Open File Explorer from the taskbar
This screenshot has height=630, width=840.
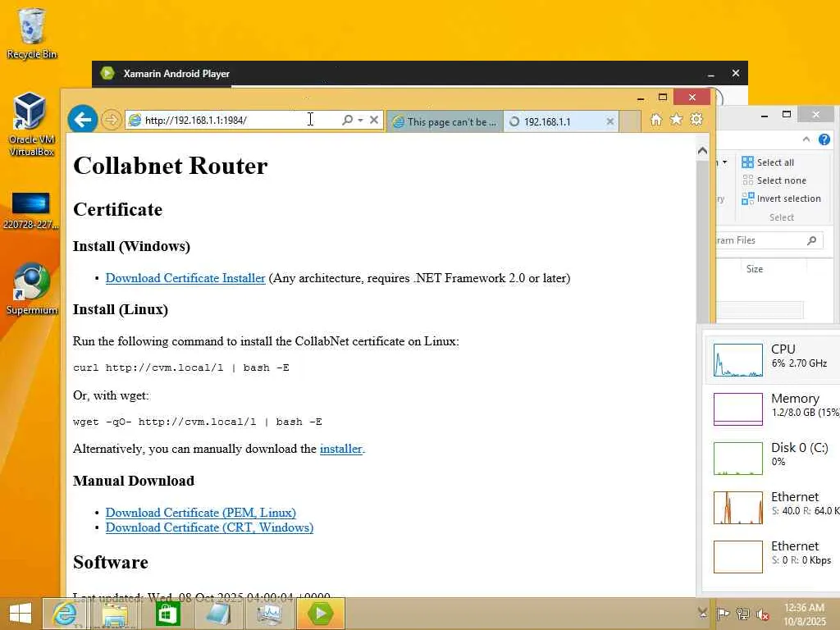[115, 614]
